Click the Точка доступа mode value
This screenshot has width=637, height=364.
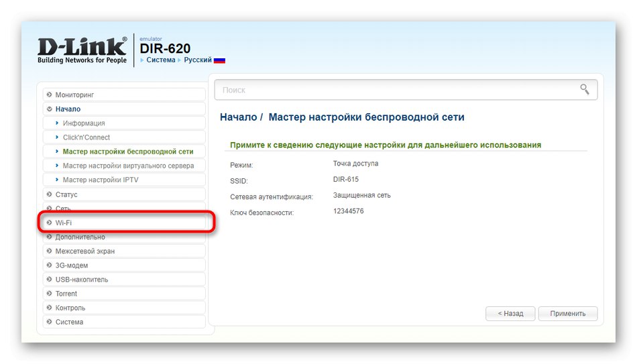pyautogui.click(x=355, y=164)
